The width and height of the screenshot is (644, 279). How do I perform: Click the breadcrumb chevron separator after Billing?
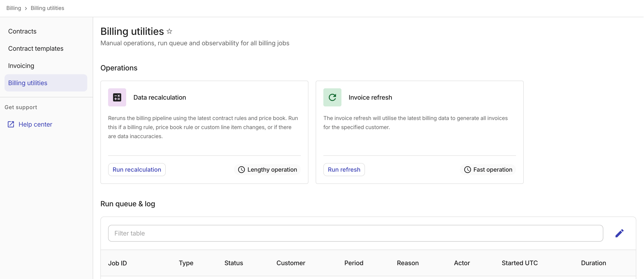coord(26,8)
